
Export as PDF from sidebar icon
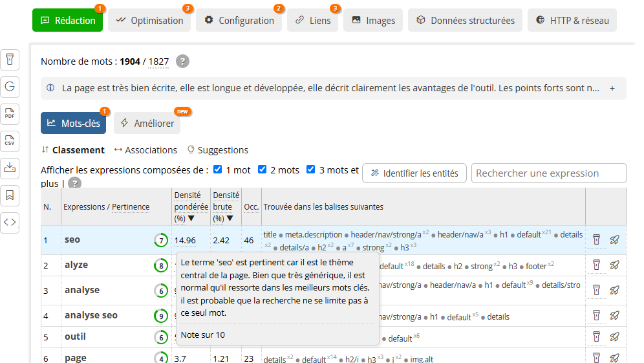[x=10, y=114]
